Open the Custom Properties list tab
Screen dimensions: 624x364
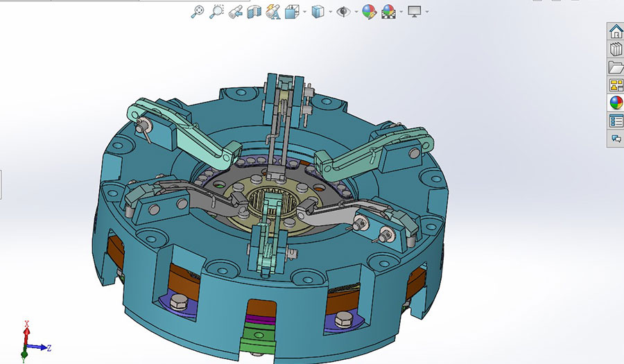pyautogui.click(x=616, y=121)
